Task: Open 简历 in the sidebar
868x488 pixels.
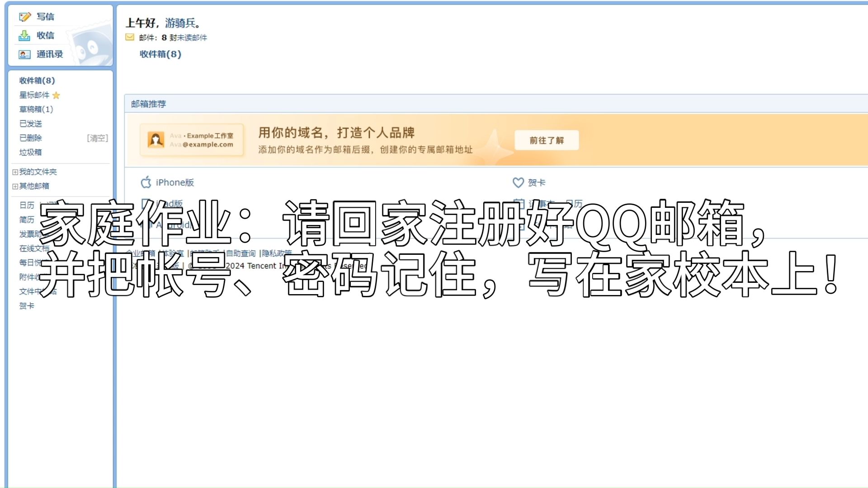Action: coord(27,220)
